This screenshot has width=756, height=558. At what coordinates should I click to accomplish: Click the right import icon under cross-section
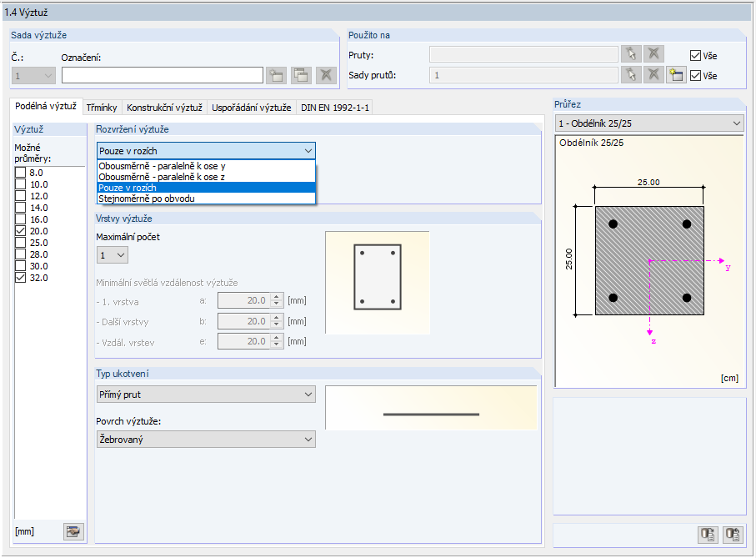click(733, 535)
